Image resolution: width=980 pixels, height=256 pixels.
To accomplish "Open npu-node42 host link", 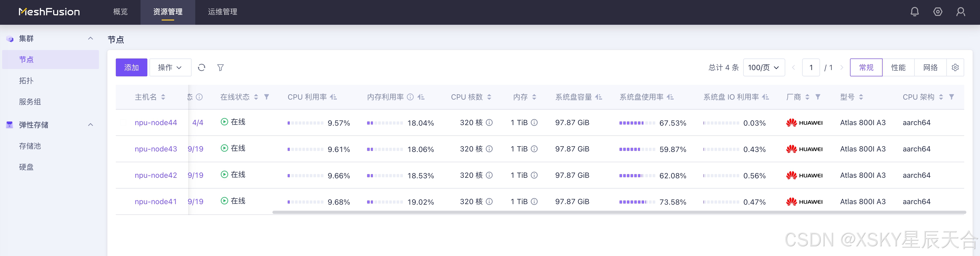I will 156,175.
